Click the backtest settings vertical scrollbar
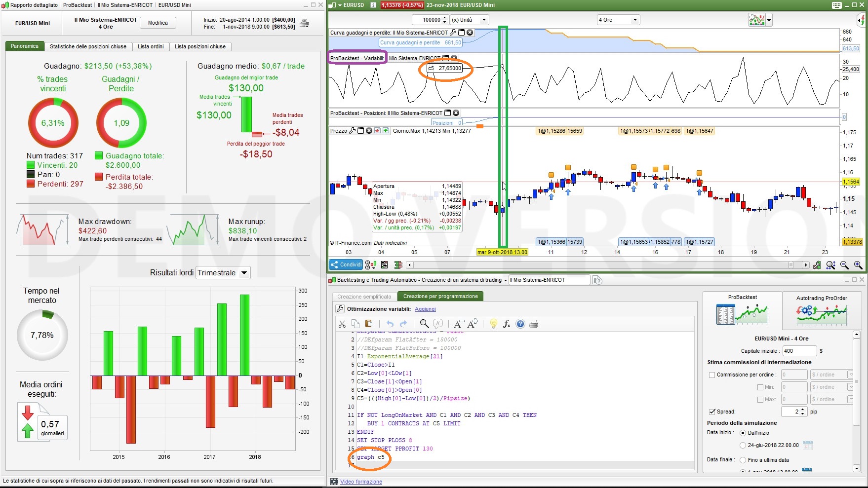The height and width of the screenshot is (488, 868). tap(857, 402)
